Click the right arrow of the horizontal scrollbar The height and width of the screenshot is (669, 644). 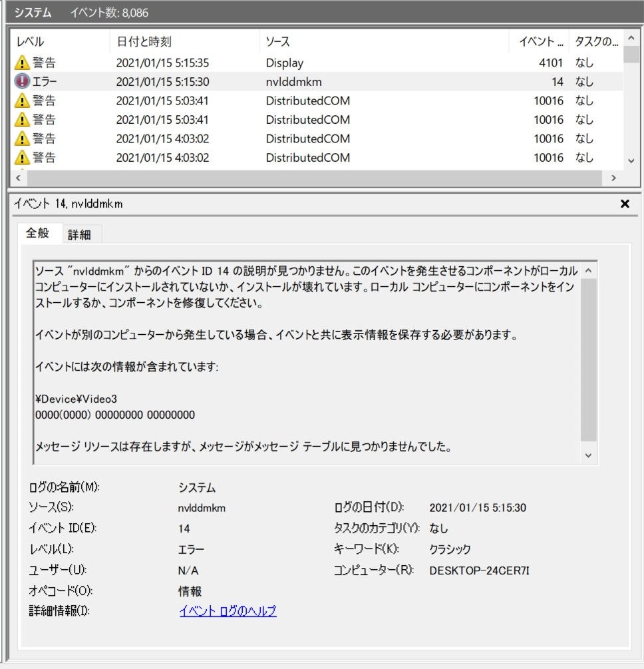[615, 178]
